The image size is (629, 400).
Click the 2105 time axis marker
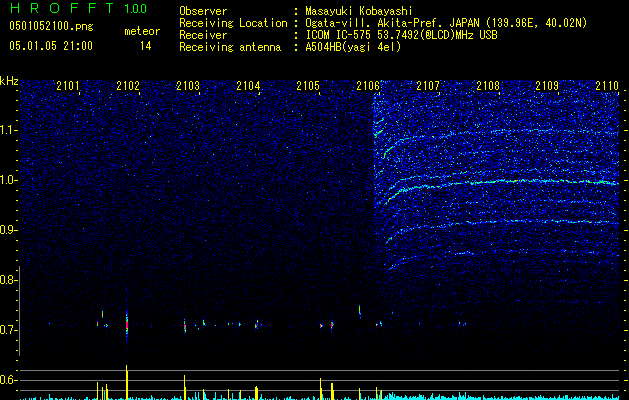coord(308,85)
